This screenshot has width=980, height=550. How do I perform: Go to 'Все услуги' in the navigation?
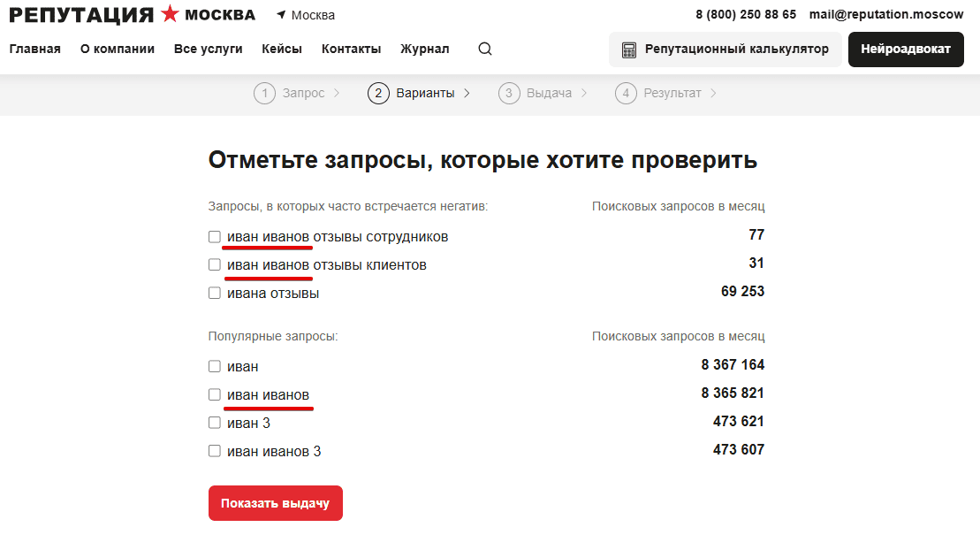pyautogui.click(x=209, y=49)
